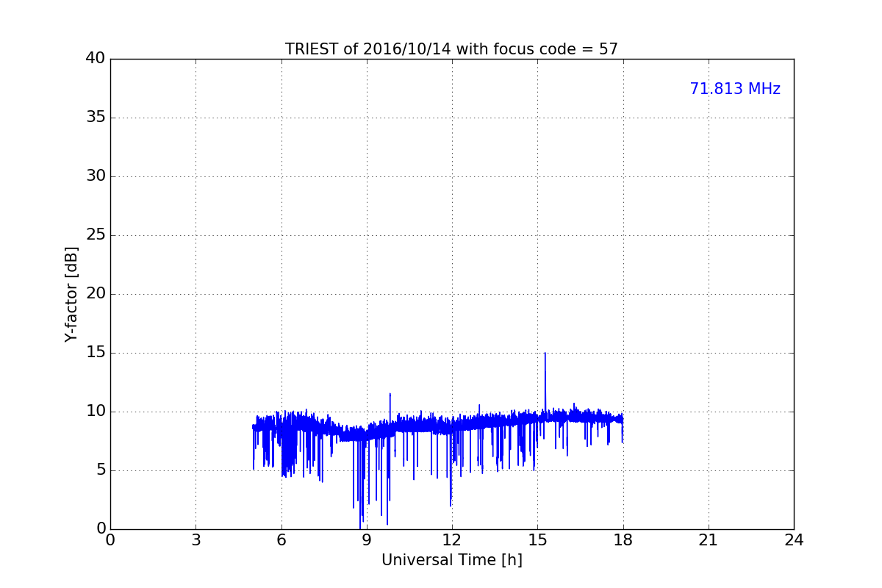
Task: Click the y-axis tick label 25
Action: [96, 235]
